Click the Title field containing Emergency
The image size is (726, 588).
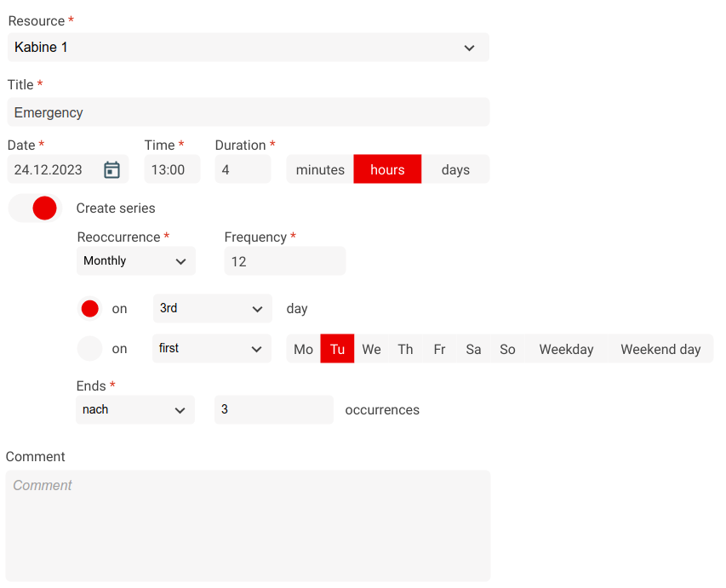point(248,112)
